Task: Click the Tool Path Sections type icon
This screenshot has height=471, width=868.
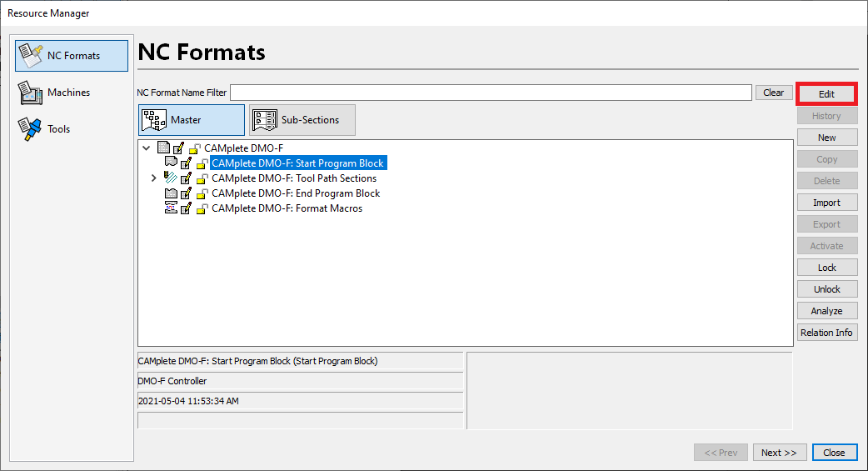Action: pyautogui.click(x=171, y=178)
